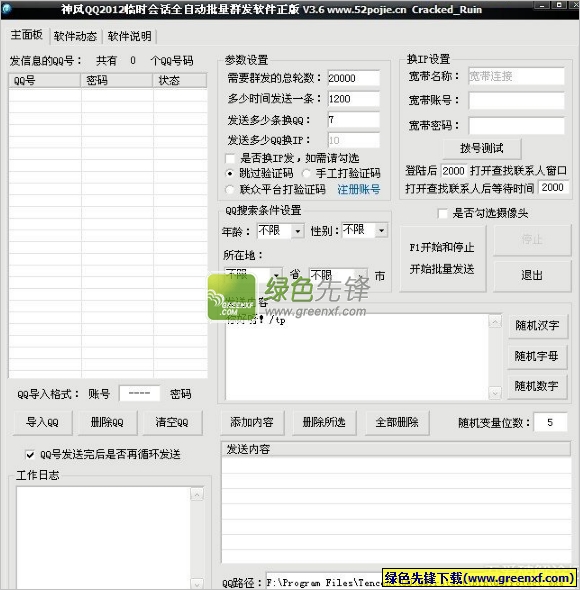Click the 宽带名称 input field
580x590 pixels.
point(516,76)
